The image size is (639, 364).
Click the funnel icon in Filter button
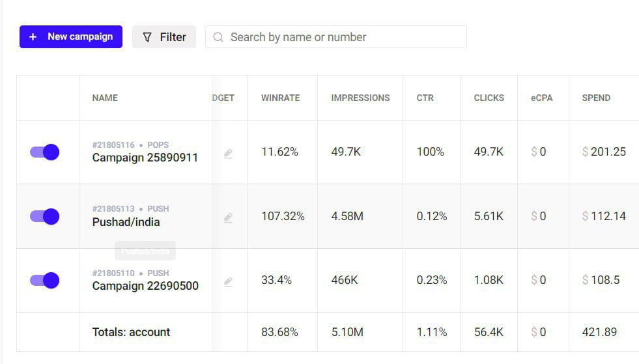tap(147, 37)
